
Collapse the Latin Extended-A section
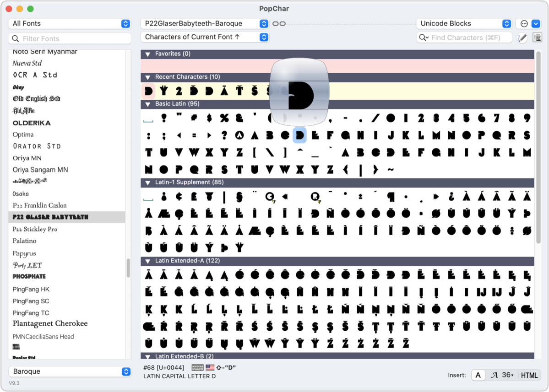click(x=148, y=261)
